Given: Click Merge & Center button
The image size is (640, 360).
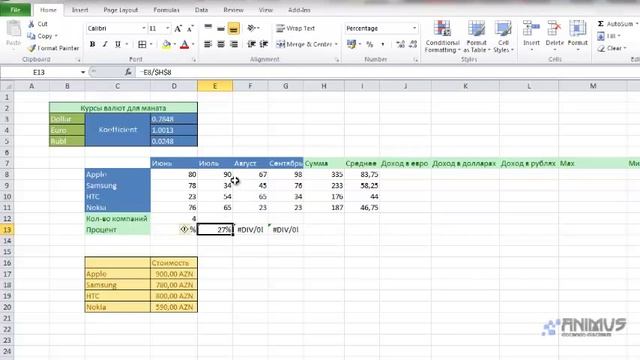Looking at the screenshot, I should 304,44.
